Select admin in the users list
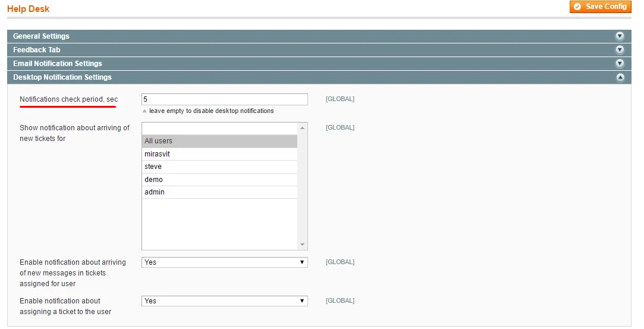 coord(219,192)
